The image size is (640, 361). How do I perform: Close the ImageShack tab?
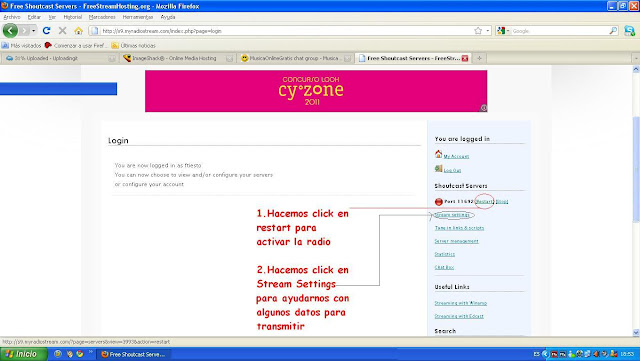(x=229, y=59)
